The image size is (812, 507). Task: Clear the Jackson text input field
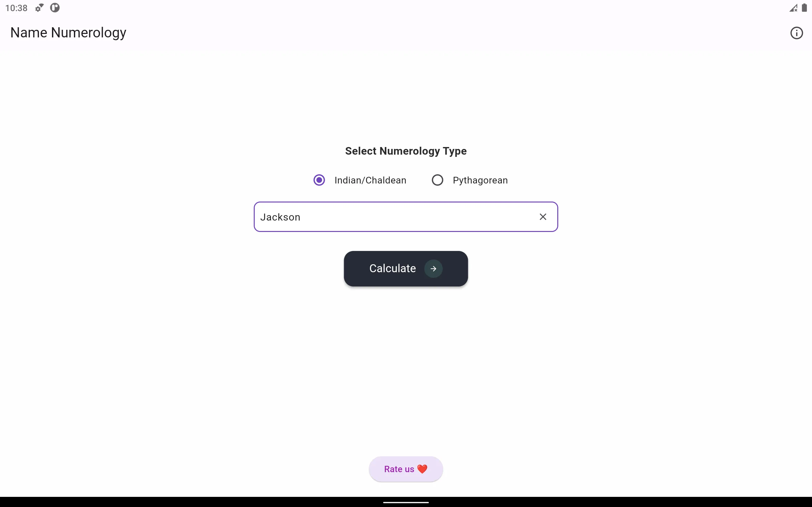pos(542,217)
